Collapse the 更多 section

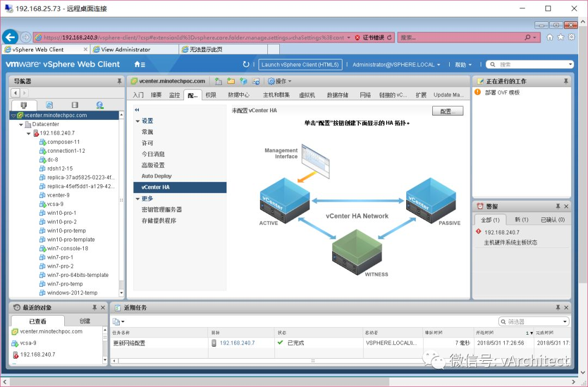pos(138,198)
